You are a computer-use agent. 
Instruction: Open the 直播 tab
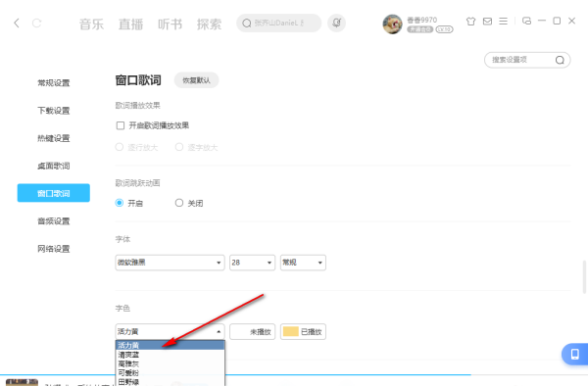(130, 24)
